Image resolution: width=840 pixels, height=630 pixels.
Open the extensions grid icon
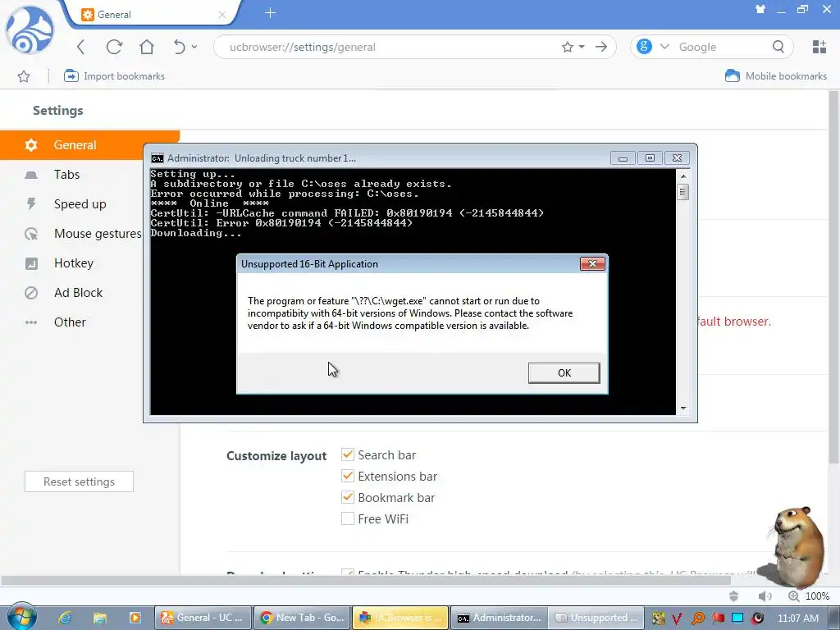click(819, 47)
